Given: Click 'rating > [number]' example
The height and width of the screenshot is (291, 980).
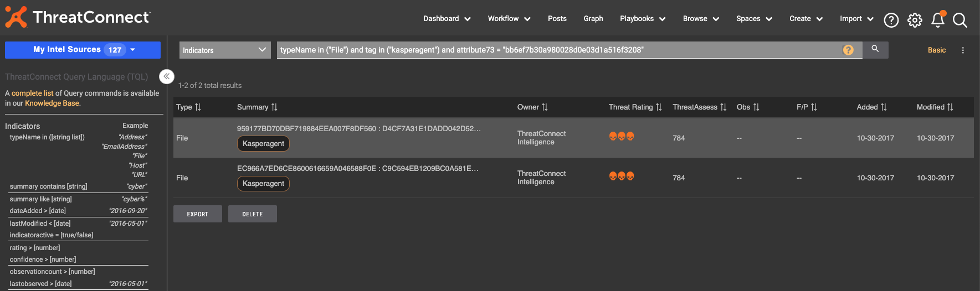Looking at the screenshot, I should tap(35, 248).
